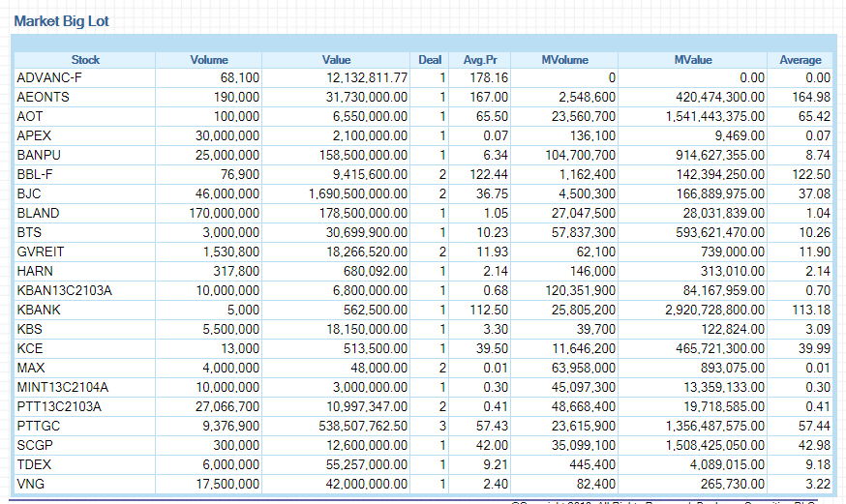Click the Market Big Lot title
Screen dimensions: 846x504
pos(62,21)
